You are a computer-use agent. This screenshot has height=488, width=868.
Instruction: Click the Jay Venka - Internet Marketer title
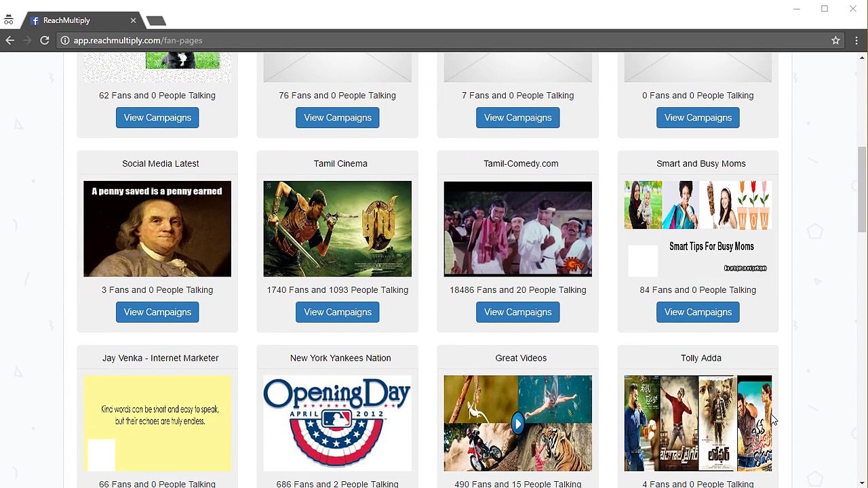click(161, 358)
